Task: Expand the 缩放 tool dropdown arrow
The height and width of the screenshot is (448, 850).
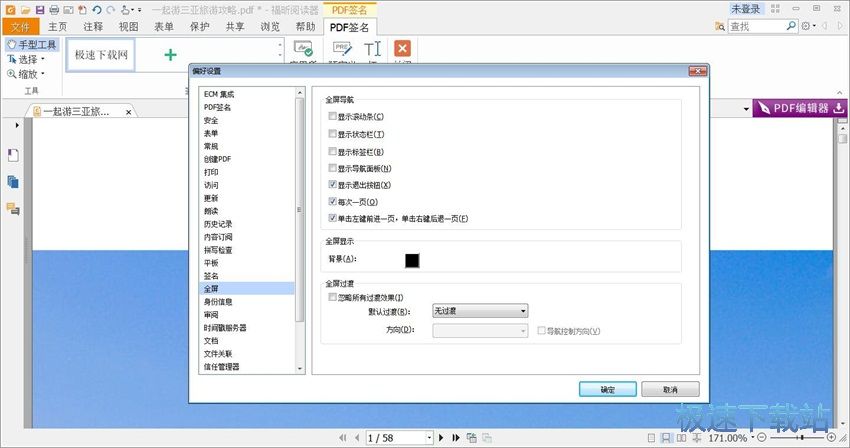Action: [43, 74]
